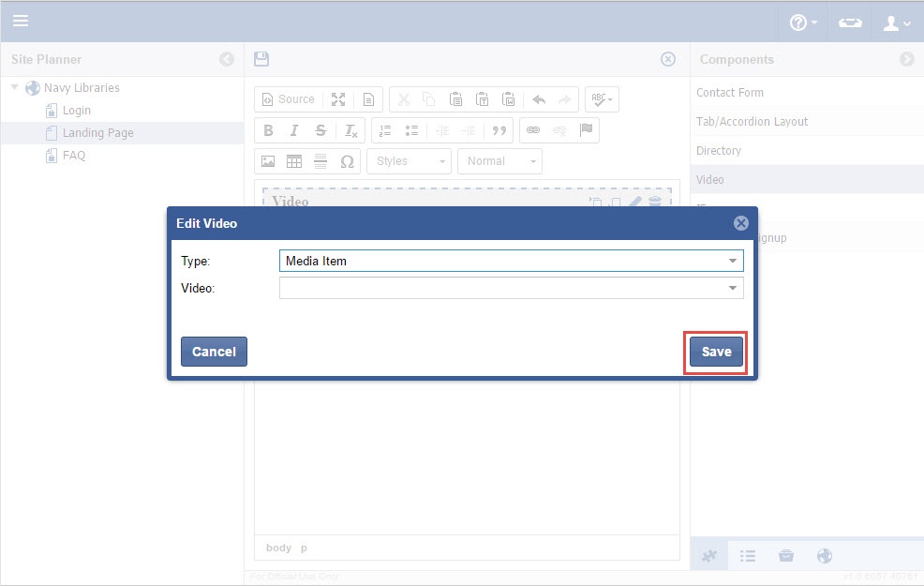Switch to the globe tab at bottom
Viewport: 924px width, 586px height.
pos(825,556)
